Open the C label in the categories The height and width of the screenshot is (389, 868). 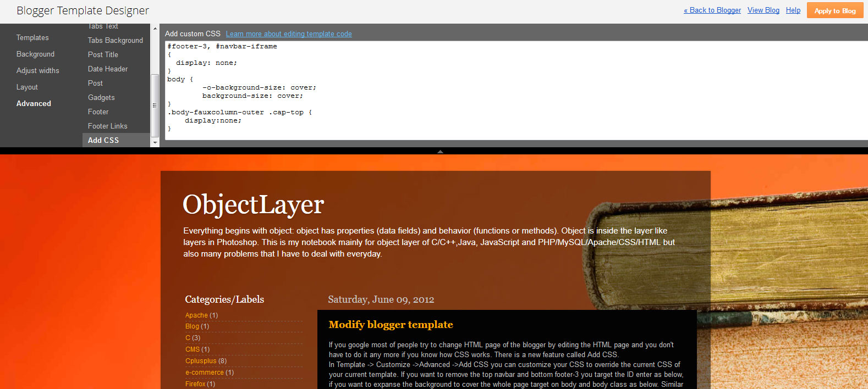188,338
